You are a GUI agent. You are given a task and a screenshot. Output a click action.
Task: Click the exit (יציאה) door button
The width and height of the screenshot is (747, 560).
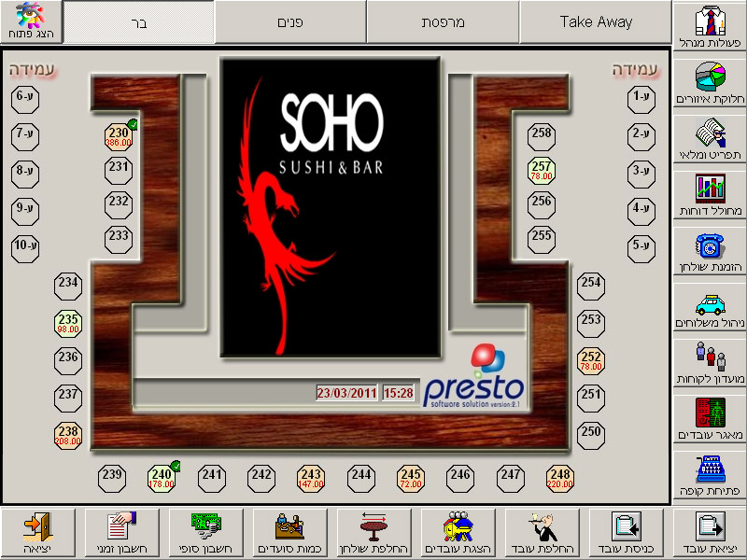(x=38, y=533)
